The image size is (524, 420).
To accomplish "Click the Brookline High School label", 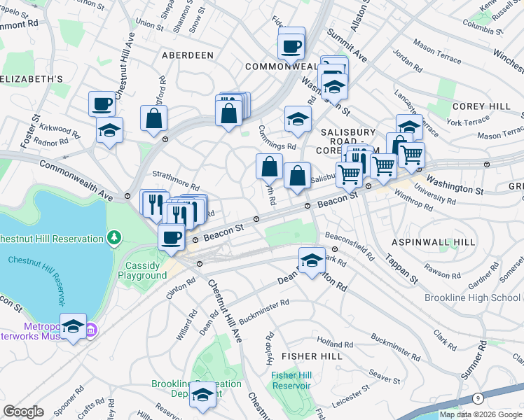I will click(x=473, y=297).
